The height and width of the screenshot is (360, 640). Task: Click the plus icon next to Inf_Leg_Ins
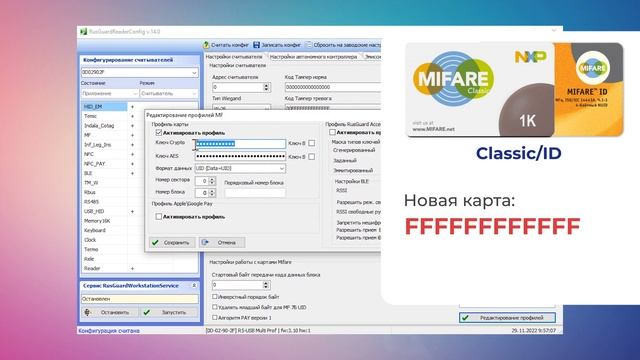pyautogui.click(x=132, y=145)
